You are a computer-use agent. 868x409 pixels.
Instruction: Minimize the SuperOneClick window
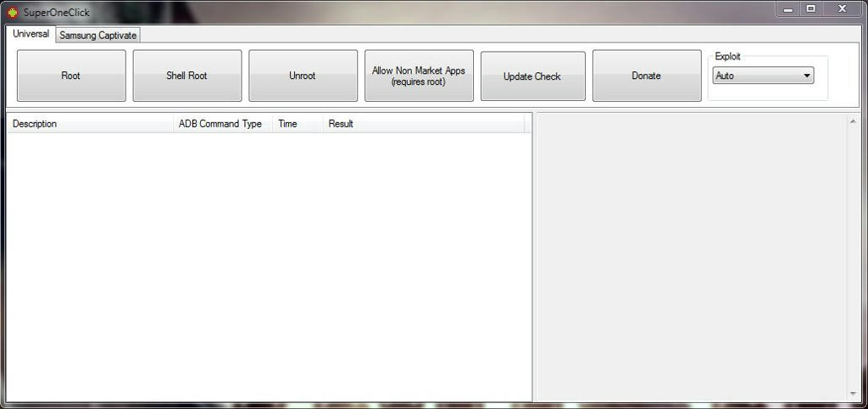click(788, 9)
